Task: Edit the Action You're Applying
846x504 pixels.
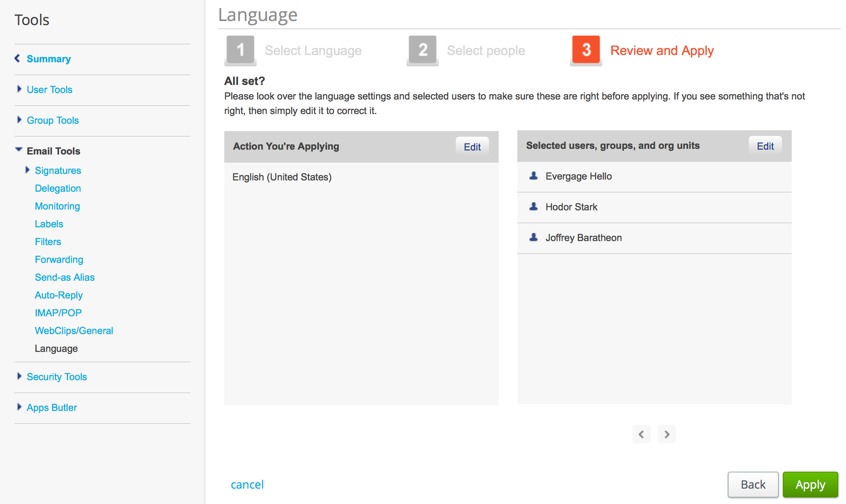Action: click(x=472, y=147)
